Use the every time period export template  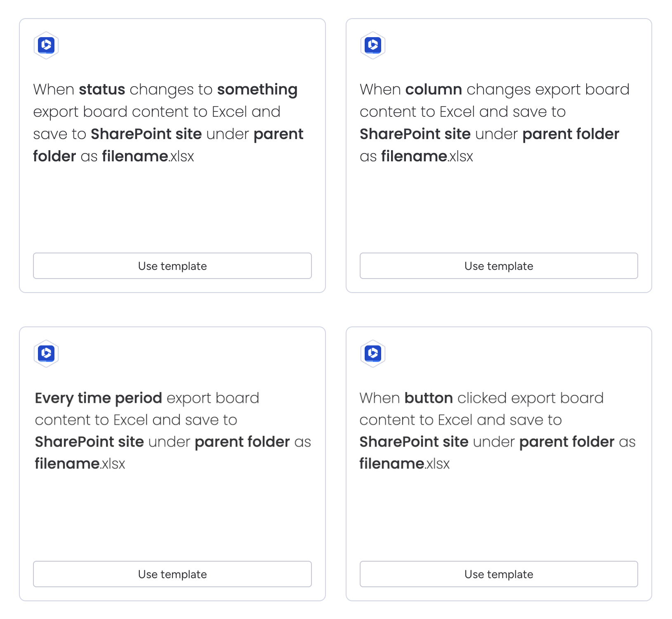[x=172, y=574]
